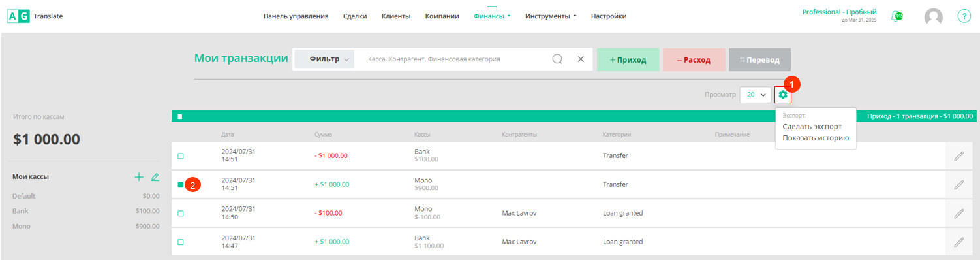This screenshot has width=980, height=260.
Task: Open the user profile avatar
Action: tap(934, 17)
